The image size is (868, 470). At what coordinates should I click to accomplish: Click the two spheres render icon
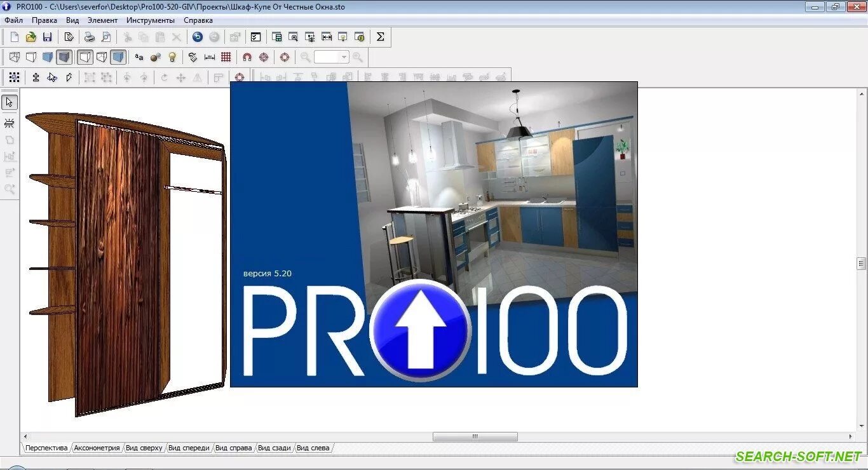coord(156,57)
